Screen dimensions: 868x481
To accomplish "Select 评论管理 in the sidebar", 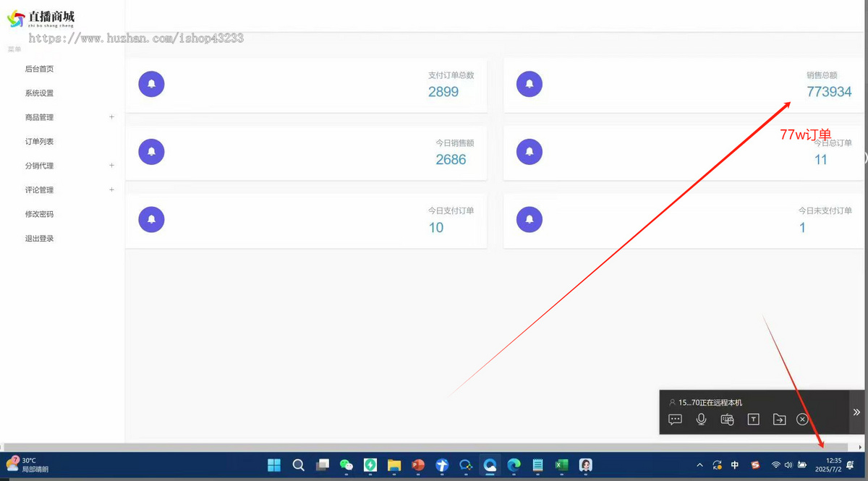I will tap(39, 190).
